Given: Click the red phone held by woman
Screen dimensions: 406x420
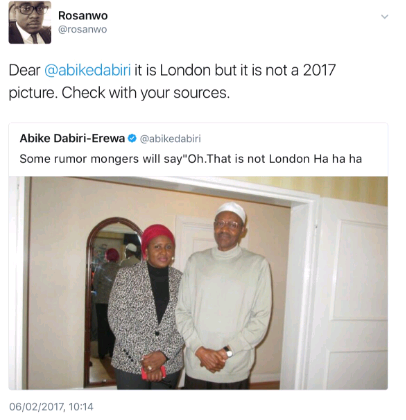Looking at the screenshot, I should 153,372.
